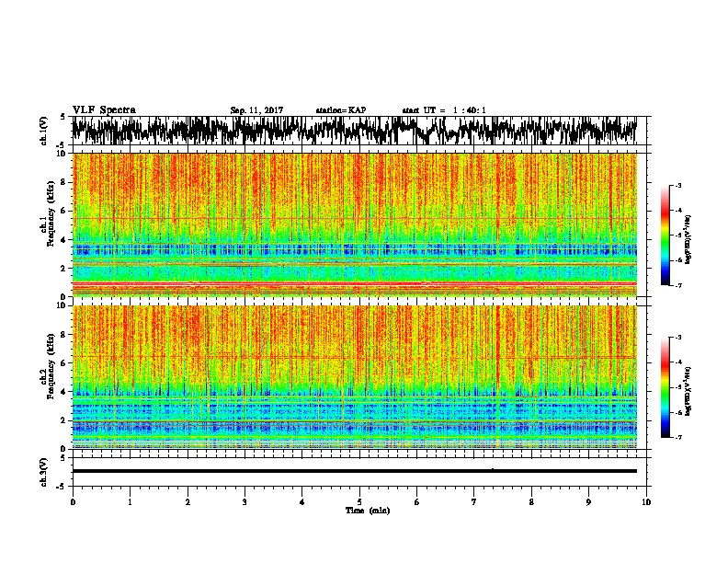Screen dimensions: 728x563
Task: Click inside the ch.1 spectrogram panel
Action: tap(354, 224)
